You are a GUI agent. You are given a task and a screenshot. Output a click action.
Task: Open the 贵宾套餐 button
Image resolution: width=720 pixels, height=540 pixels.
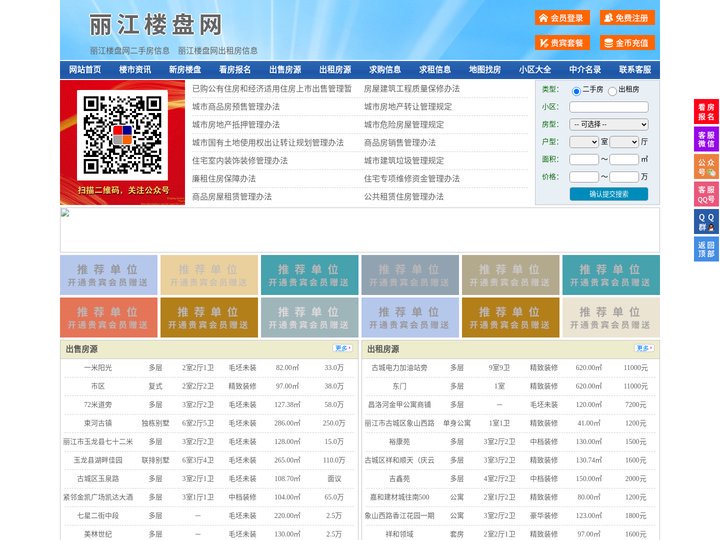562,43
